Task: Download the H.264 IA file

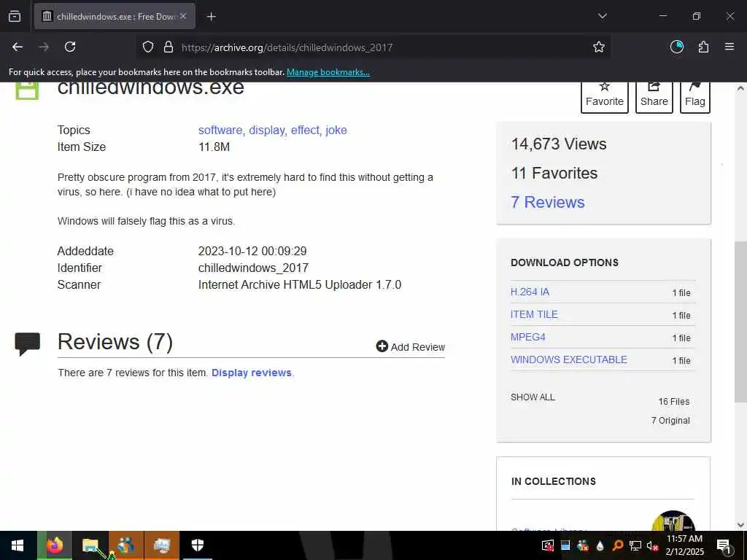Action: click(x=530, y=292)
